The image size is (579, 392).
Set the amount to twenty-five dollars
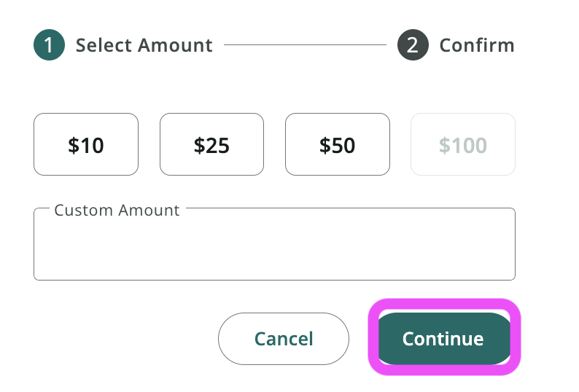[x=211, y=145]
